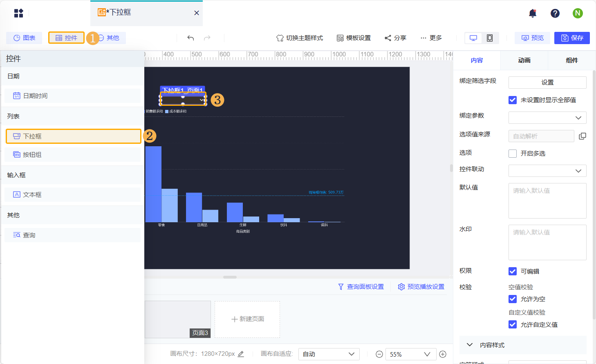Viewport: 596px width, 364px height.
Task: Click the 自动解析 source field
Action: point(541,136)
